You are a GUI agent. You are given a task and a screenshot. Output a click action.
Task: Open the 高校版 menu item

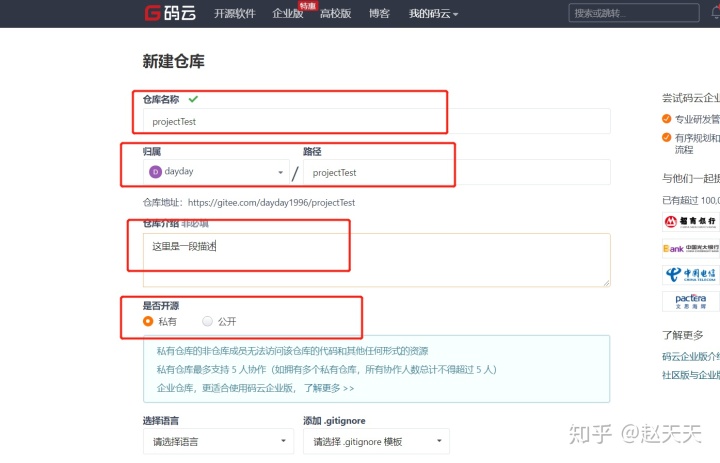pyautogui.click(x=336, y=14)
